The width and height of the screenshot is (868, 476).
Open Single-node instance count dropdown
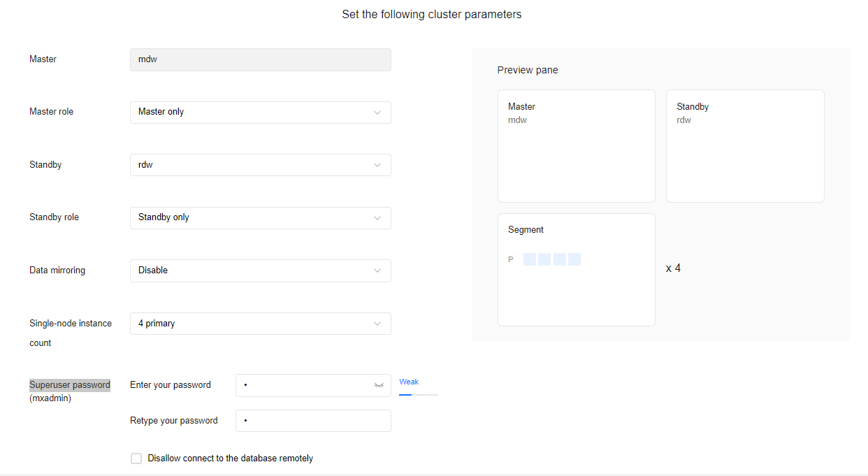tap(260, 324)
